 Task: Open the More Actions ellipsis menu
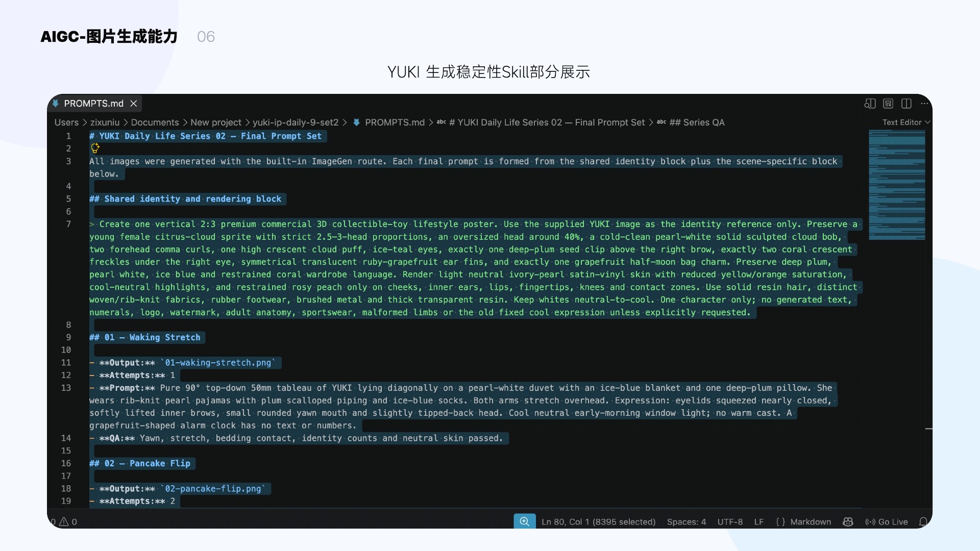(924, 104)
